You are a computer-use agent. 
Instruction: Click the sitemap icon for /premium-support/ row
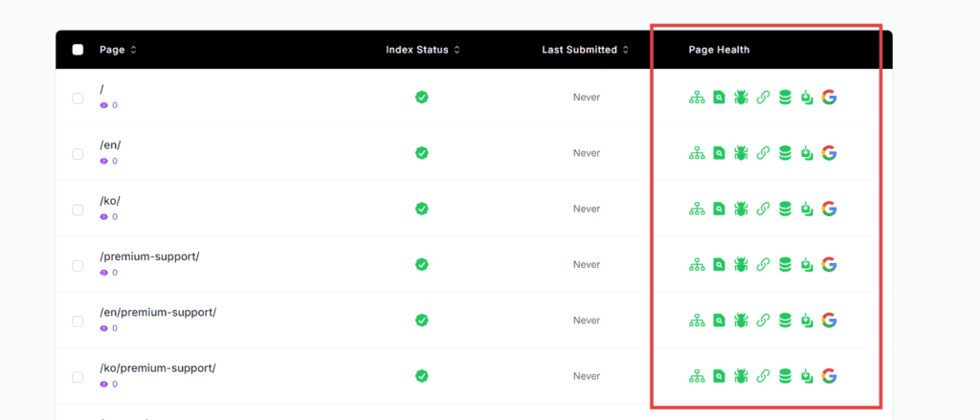click(x=697, y=264)
